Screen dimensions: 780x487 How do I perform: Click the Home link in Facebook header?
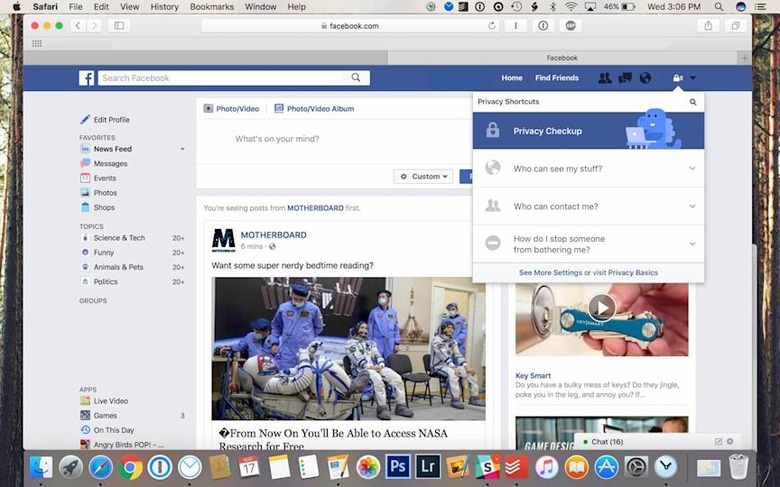click(512, 78)
